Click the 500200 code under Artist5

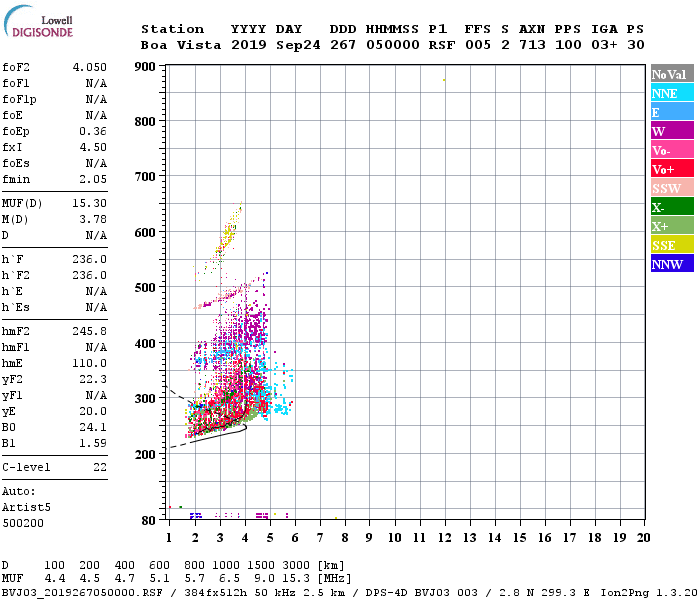coord(23,523)
